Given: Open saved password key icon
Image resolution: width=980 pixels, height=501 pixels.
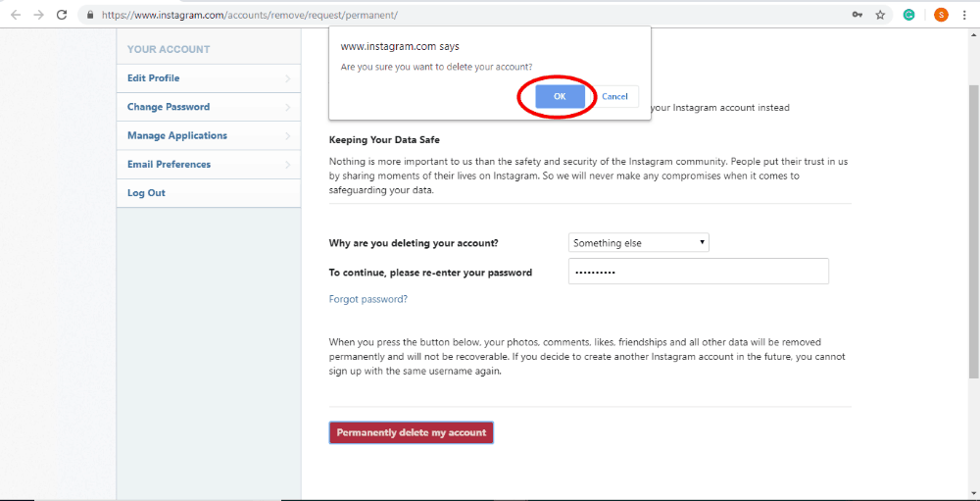Looking at the screenshot, I should coord(857,15).
